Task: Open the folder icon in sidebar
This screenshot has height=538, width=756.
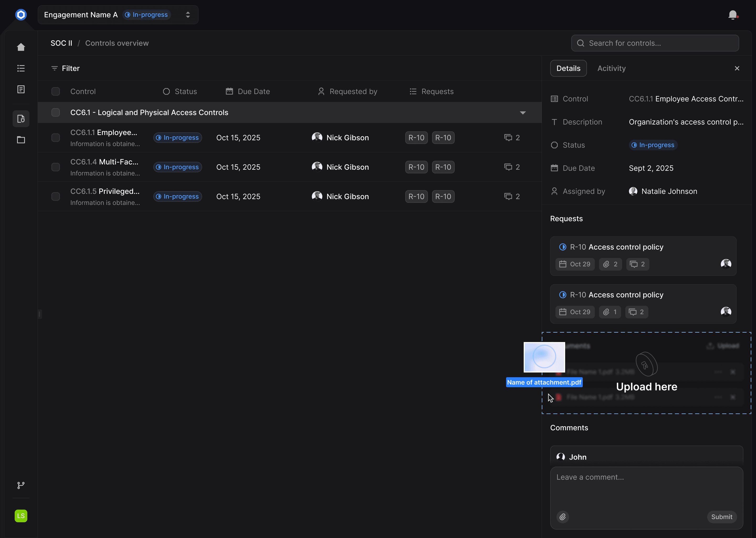Action: pyautogui.click(x=21, y=140)
